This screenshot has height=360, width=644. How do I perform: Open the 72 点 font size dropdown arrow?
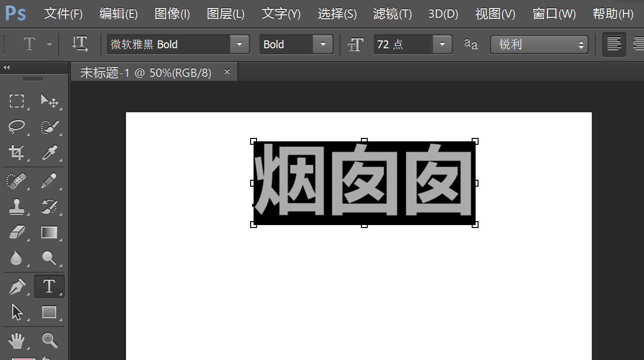click(x=442, y=44)
